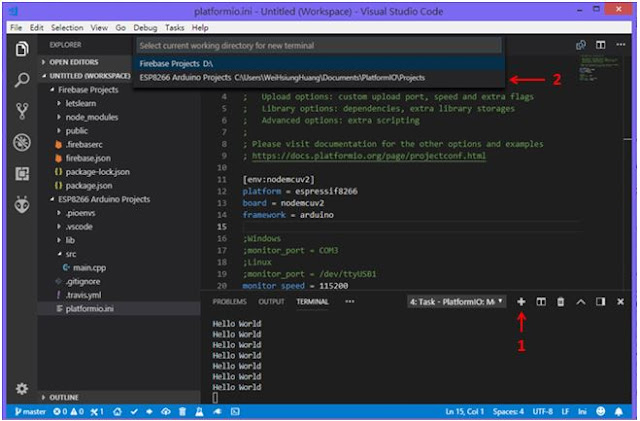The height and width of the screenshot is (421, 640).
Task: Open the Help menu
Action: (x=200, y=28)
